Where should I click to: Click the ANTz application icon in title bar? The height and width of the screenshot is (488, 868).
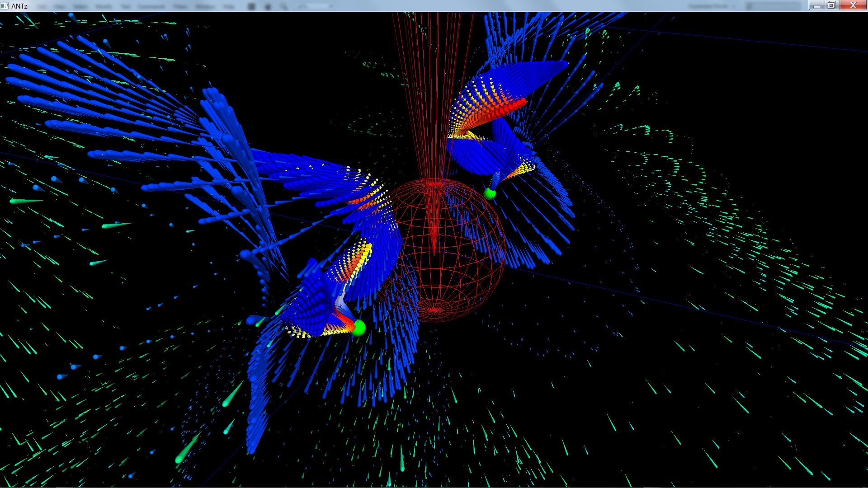5,6
